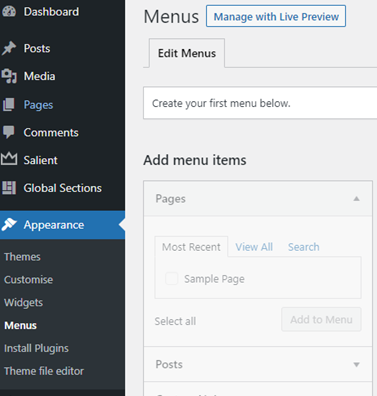Go to Customise submenu
Screen dimensions: 377x396
pos(28,280)
